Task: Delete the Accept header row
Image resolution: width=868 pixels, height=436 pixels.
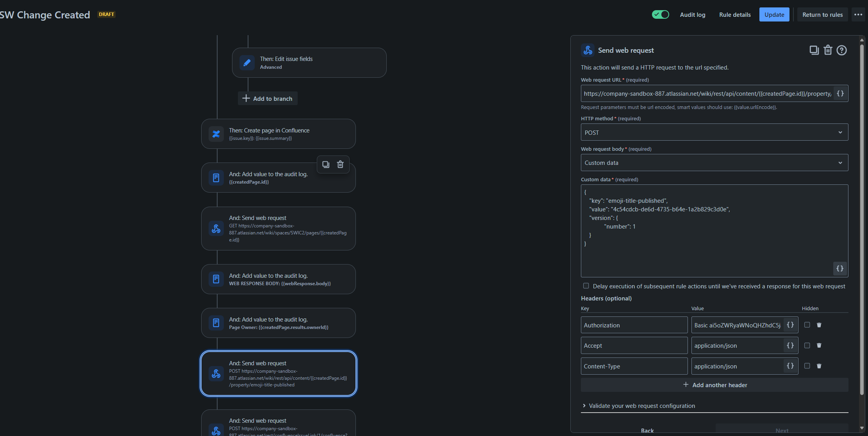Action: [x=819, y=345]
